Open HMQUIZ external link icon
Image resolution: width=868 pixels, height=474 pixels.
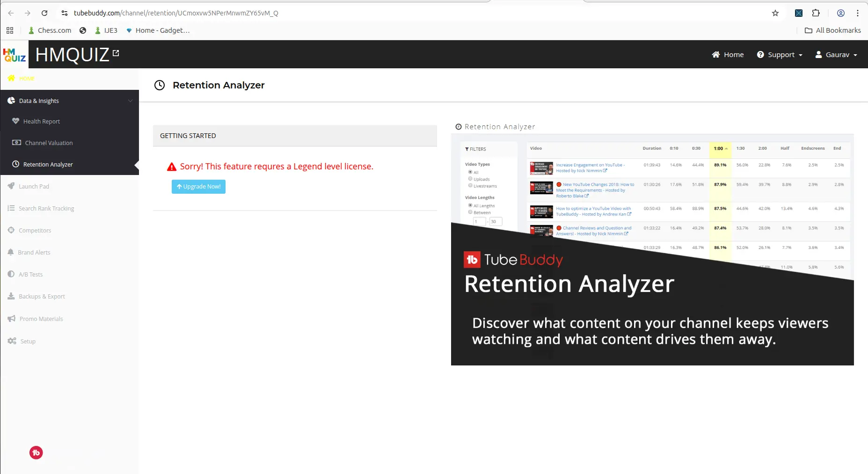[x=116, y=53]
